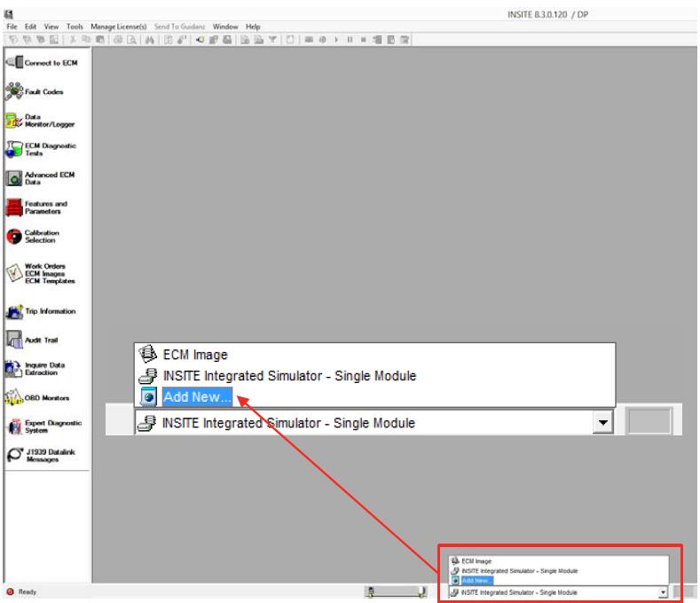Viewport: 700px width, 603px height.
Task: Click the Copy toolbar icon
Action: pyautogui.click(x=86, y=40)
